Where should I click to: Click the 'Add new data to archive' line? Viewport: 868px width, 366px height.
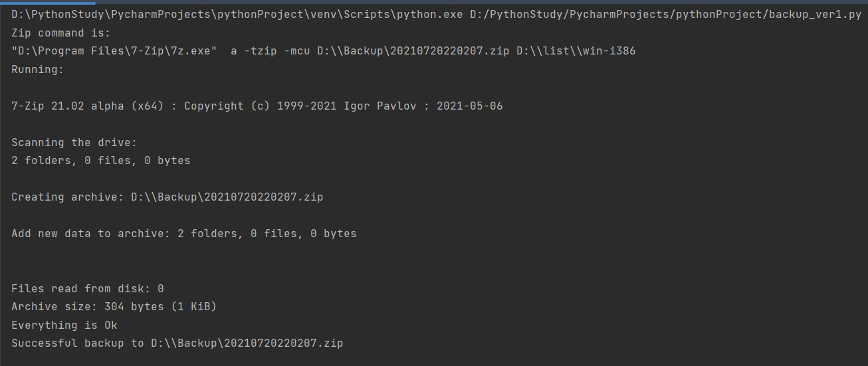coord(184,234)
